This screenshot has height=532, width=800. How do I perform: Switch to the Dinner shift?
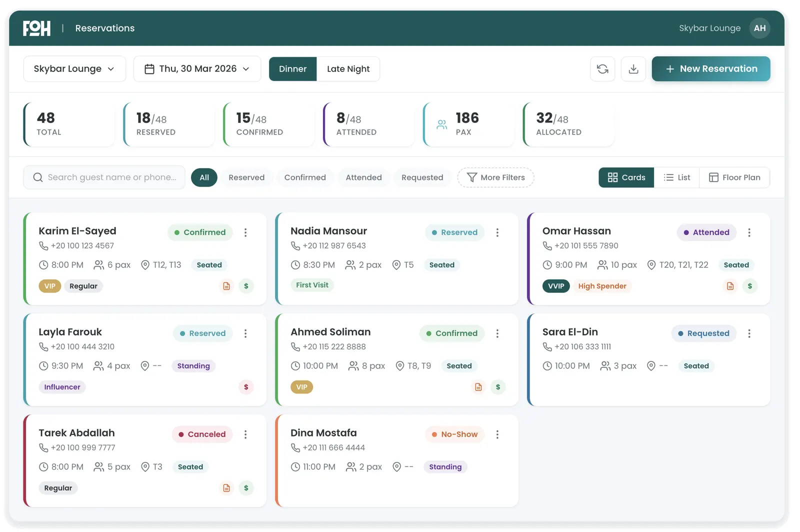pyautogui.click(x=293, y=69)
